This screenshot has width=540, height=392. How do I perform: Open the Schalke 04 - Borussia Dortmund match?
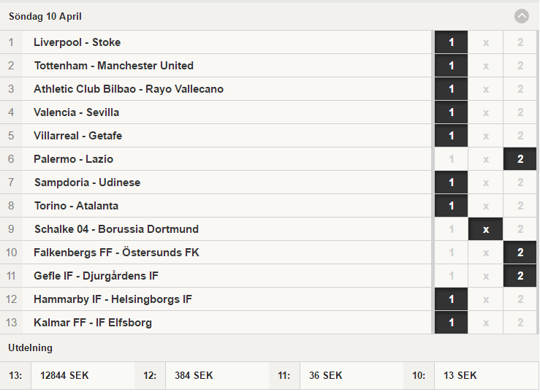coord(216,229)
